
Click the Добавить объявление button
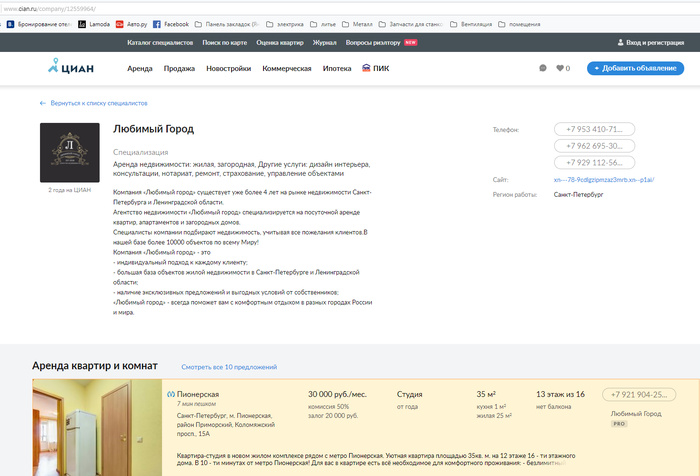[x=635, y=68]
